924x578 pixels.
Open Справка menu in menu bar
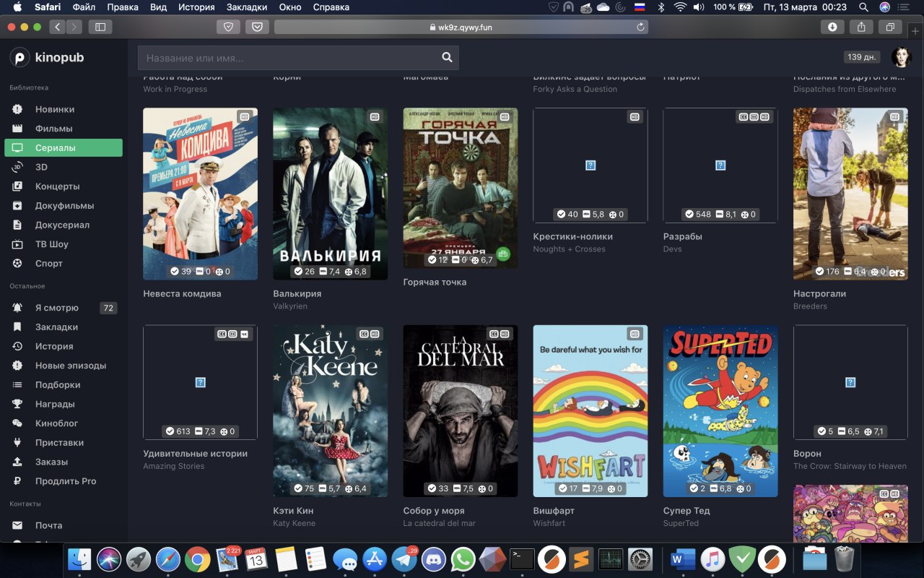(331, 7)
